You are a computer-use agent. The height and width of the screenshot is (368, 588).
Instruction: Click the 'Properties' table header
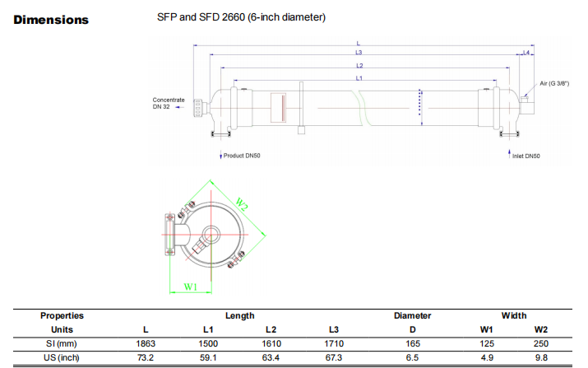62,315
